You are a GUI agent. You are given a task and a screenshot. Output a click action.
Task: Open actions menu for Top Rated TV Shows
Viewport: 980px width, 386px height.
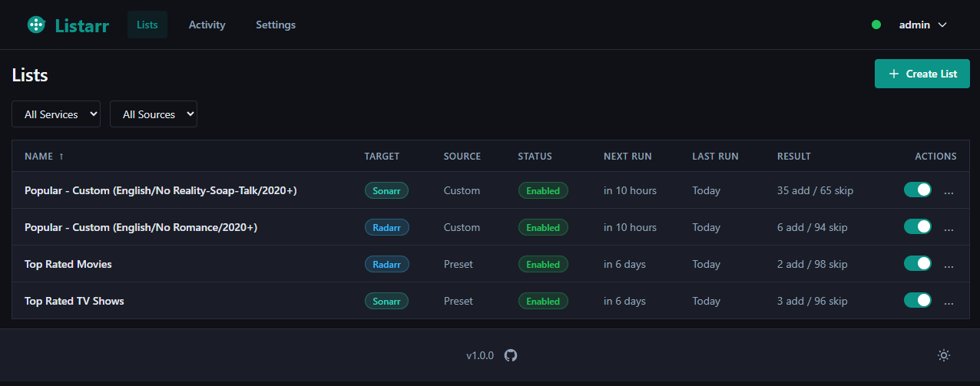949,302
